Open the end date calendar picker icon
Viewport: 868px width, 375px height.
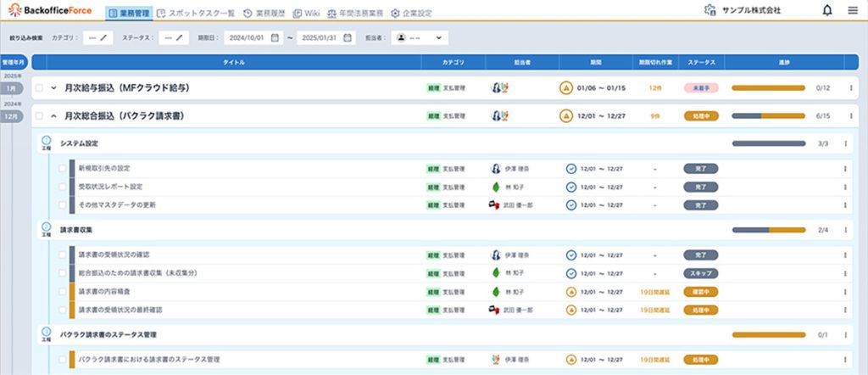click(346, 38)
